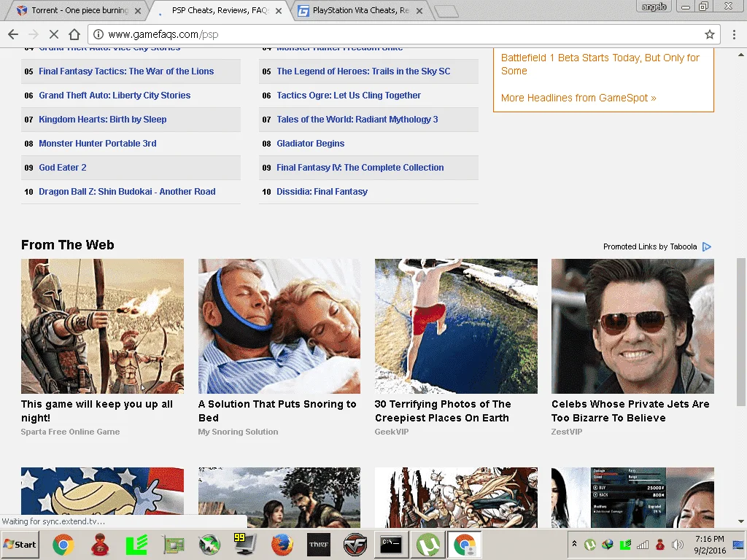Click the Start button
Viewport: 747px width, 560px height.
click(20, 544)
